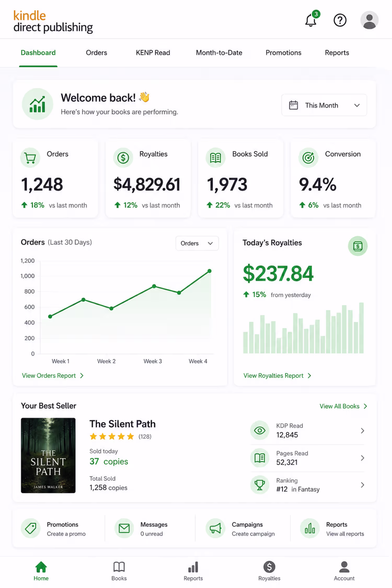Switch to the Reports tab
This screenshot has width=392, height=588.
[x=337, y=53]
